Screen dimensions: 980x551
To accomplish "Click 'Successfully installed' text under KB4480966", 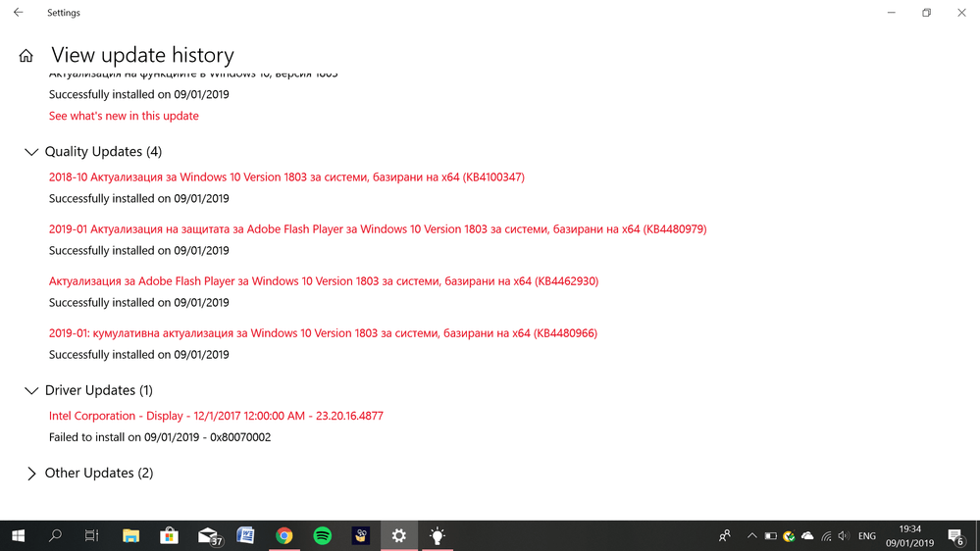I will [138, 354].
